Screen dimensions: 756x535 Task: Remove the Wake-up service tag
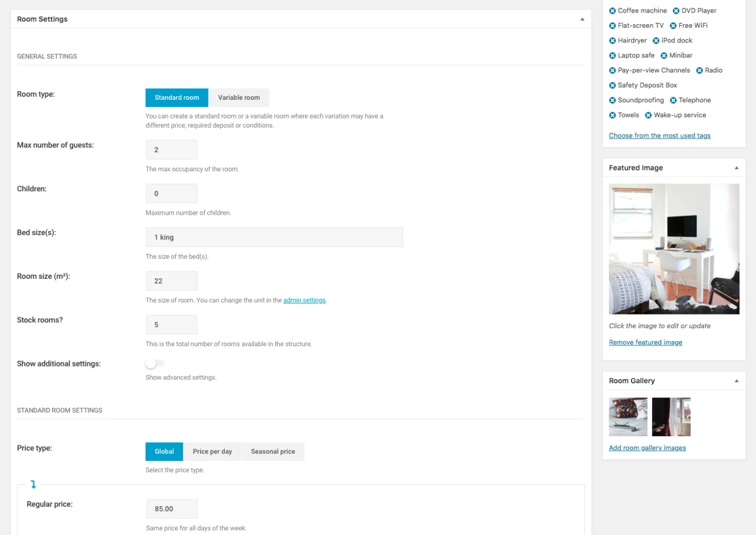pyautogui.click(x=648, y=116)
